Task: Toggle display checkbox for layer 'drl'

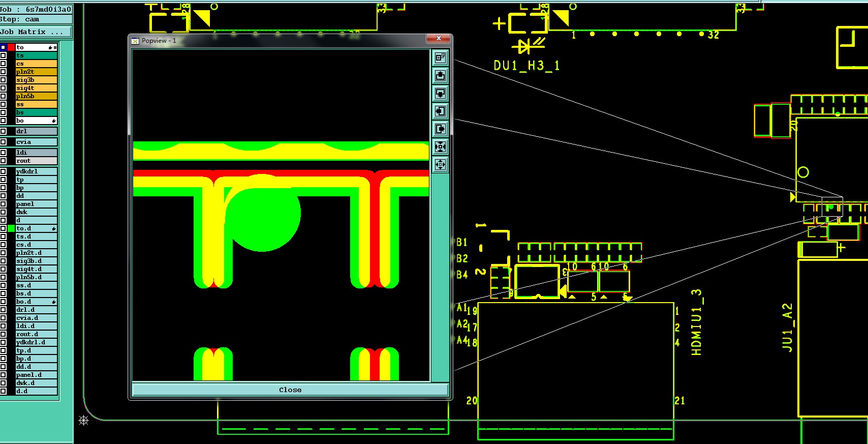Action: coord(3,131)
